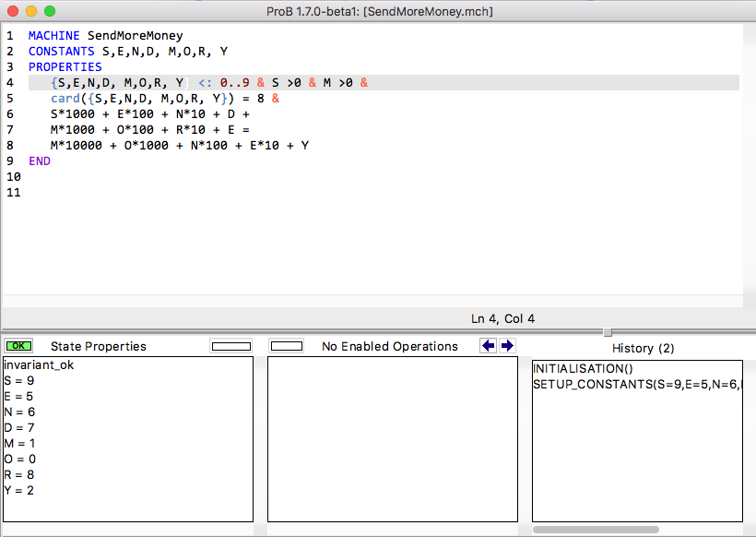Click the empty indicator box beside State Properties

click(x=230, y=347)
